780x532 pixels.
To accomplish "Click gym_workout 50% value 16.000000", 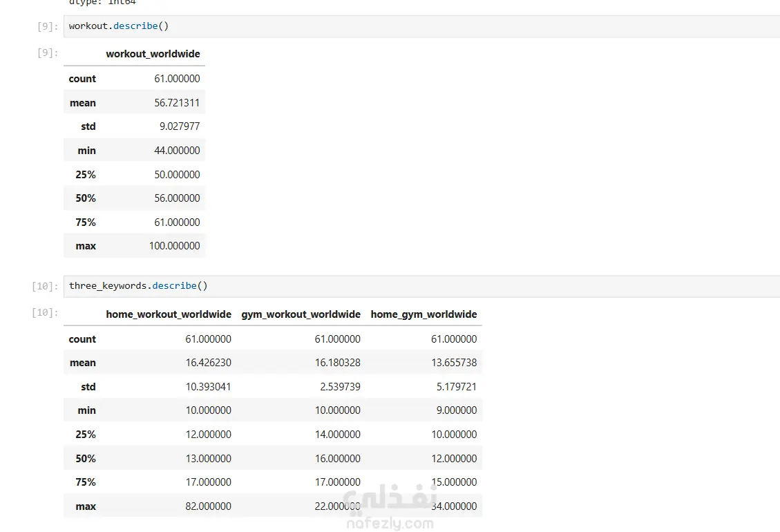I will click(337, 458).
